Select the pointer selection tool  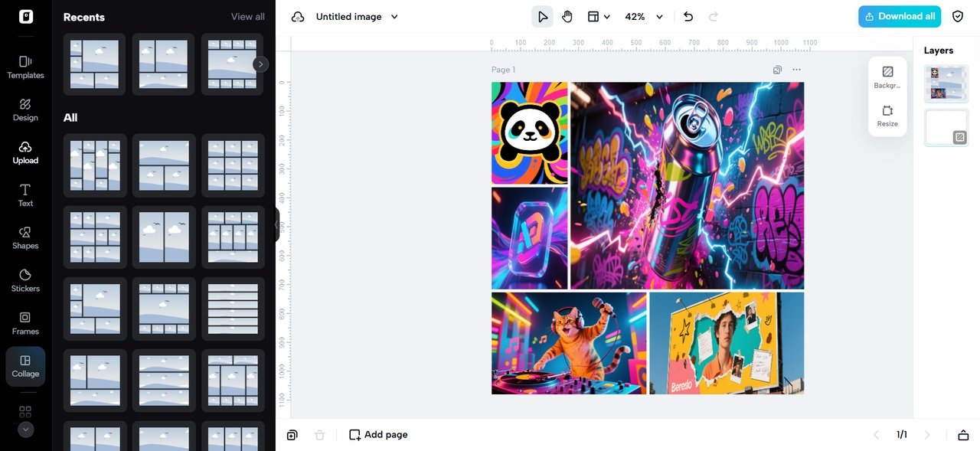tap(543, 17)
